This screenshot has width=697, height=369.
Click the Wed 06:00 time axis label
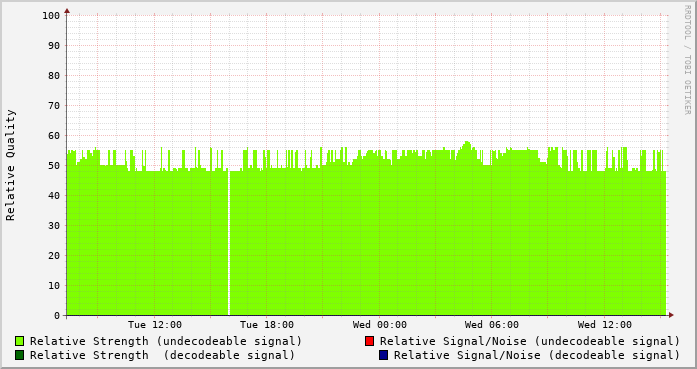point(492,325)
